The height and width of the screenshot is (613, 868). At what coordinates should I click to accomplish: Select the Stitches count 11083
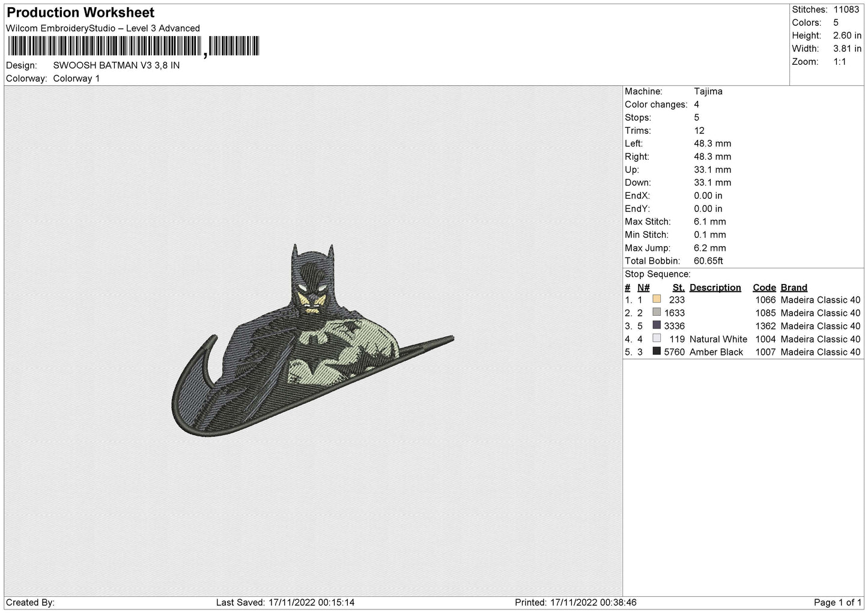coord(847,10)
